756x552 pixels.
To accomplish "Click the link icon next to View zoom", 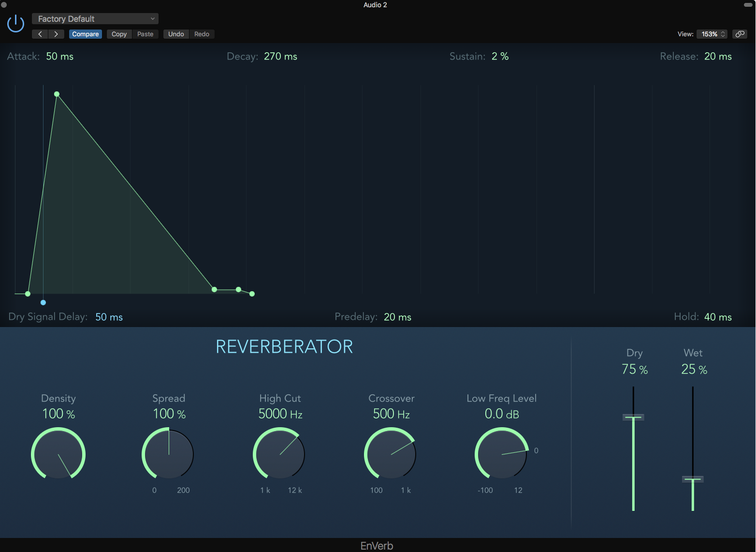I will [x=740, y=34].
